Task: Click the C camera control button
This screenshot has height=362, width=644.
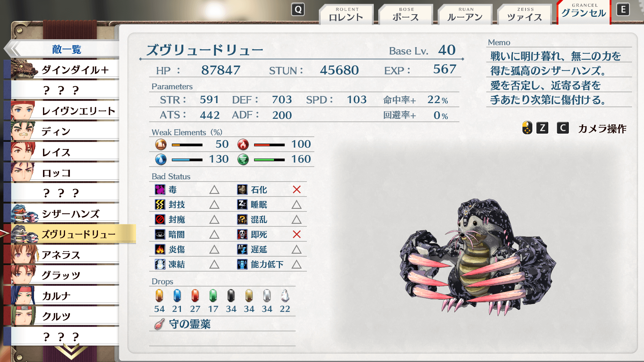Action: 563,128
